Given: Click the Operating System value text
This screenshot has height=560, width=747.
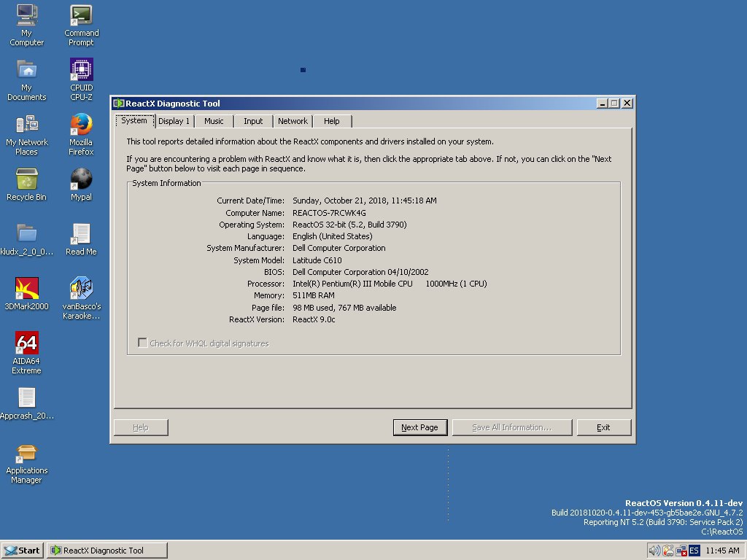Looking at the screenshot, I should 349,225.
